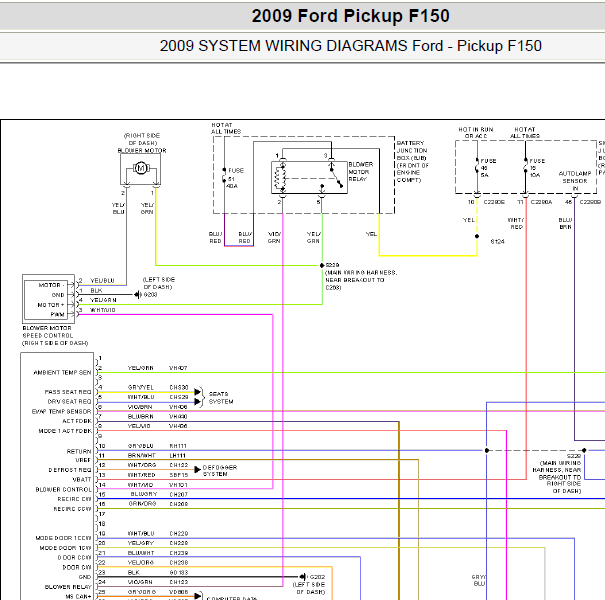The width and height of the screenshot is (605, 600).
Task: Click the 'BLOWER MOTOR RELAY' label
Action: [361, 172]
